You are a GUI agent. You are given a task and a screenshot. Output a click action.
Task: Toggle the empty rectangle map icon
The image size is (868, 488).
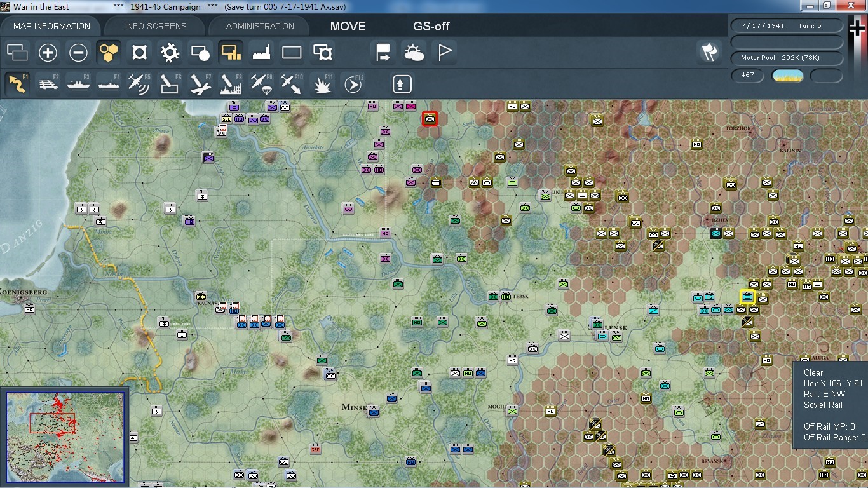tap(292, 53)
